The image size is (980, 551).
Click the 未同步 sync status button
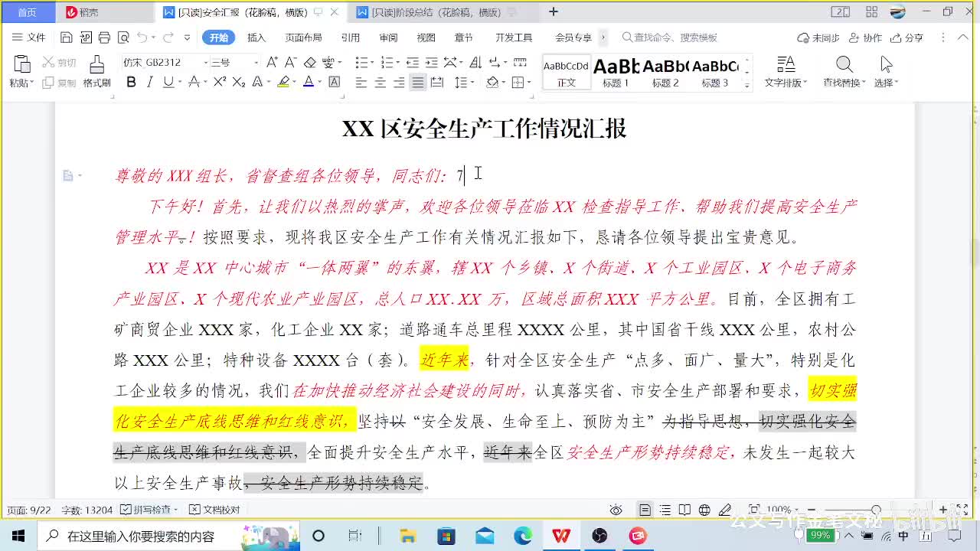pyautogui.click(x=818, y=37)
